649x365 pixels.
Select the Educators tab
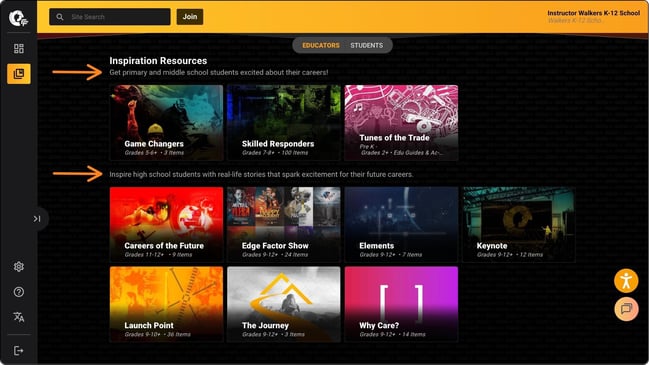tap(321, 46)
